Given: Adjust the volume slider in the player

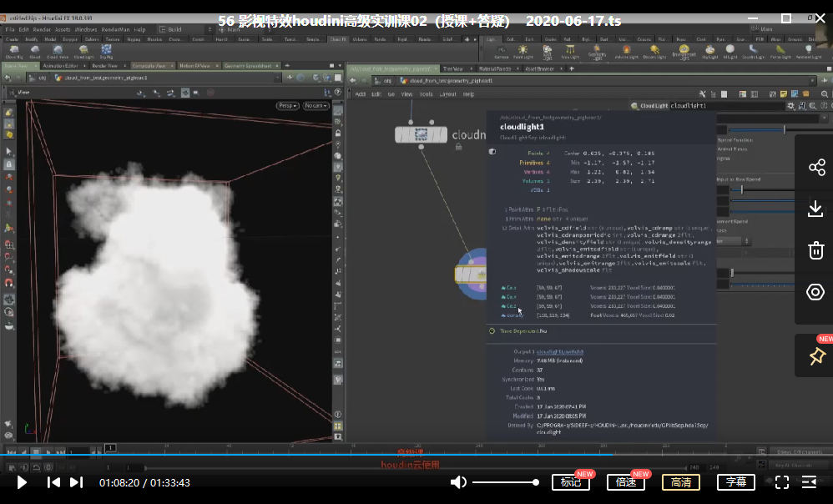Looking at the screenshot, I should tap(505, 482).
